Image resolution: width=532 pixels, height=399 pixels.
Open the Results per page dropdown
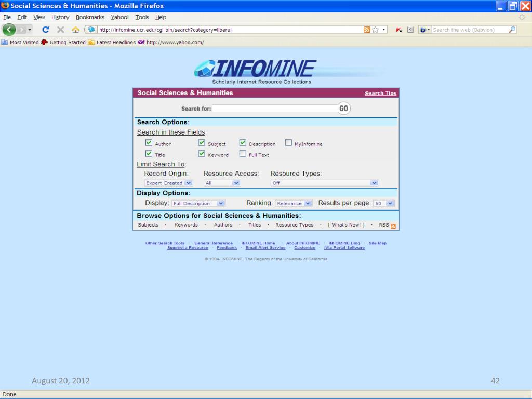(384, 203)
